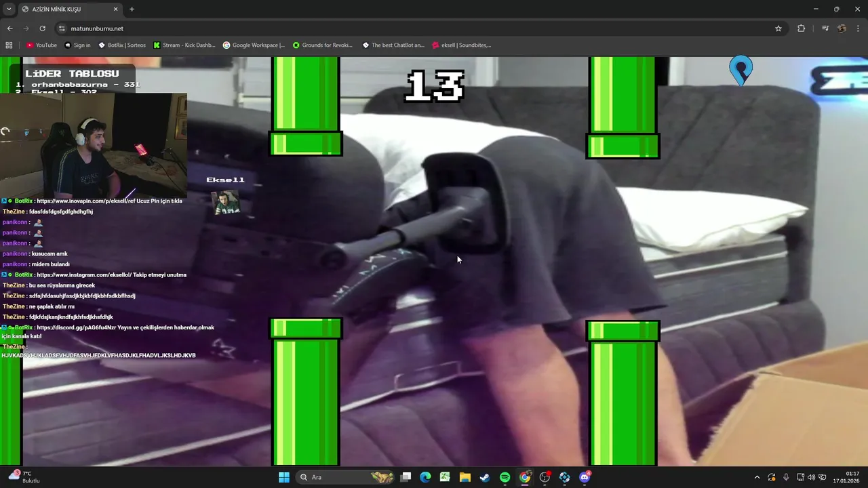Viewport: 868px width, 488px height.
Task: Open the Sign in bookmark
Action: [77, 45]
